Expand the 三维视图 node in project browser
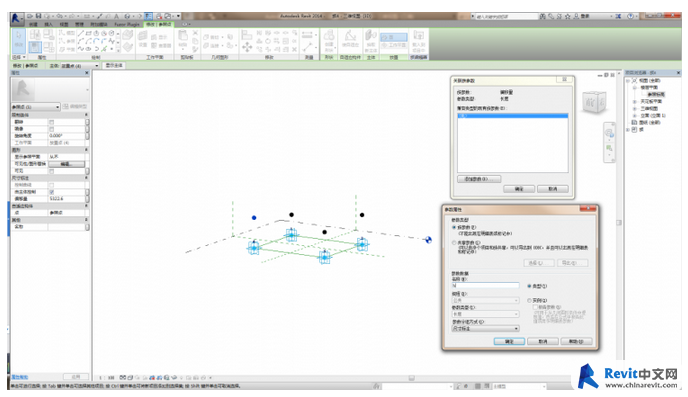 click(634, 109)
